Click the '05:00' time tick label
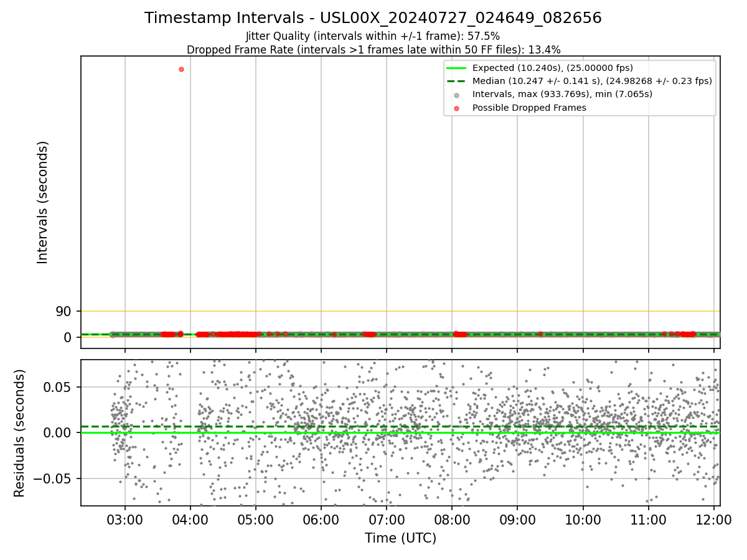This screenshot has width=747, height=560. [x=256, y=519]
